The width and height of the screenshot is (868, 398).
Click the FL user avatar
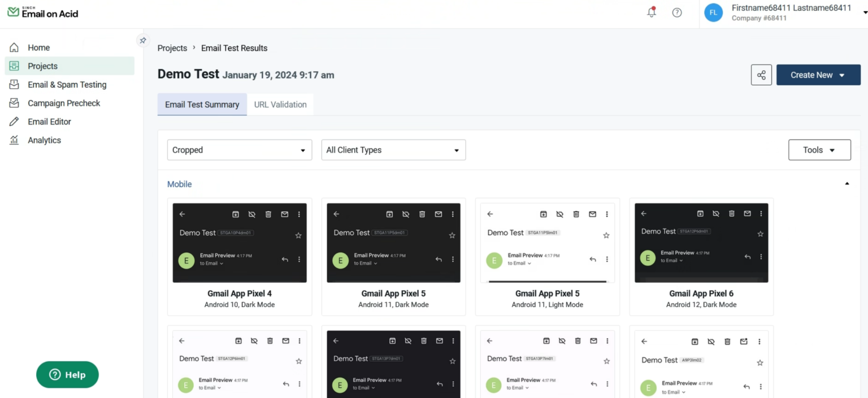click(713, 12)
